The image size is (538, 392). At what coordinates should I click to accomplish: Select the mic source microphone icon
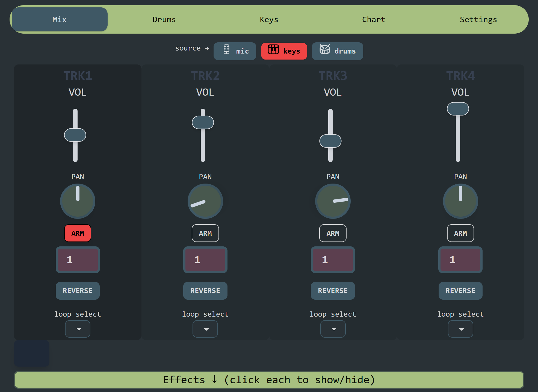point(226,50)
